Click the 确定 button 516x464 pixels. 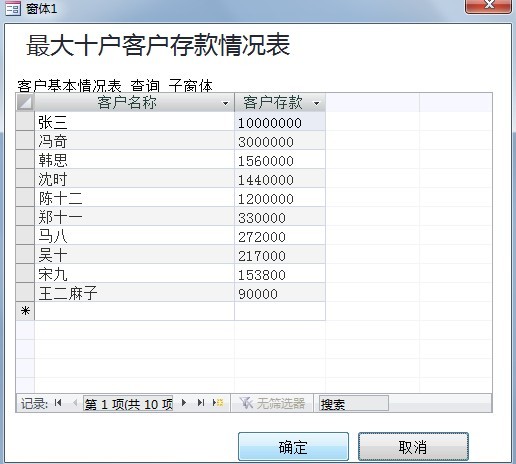pyautogui.click(x=293, y=447)
